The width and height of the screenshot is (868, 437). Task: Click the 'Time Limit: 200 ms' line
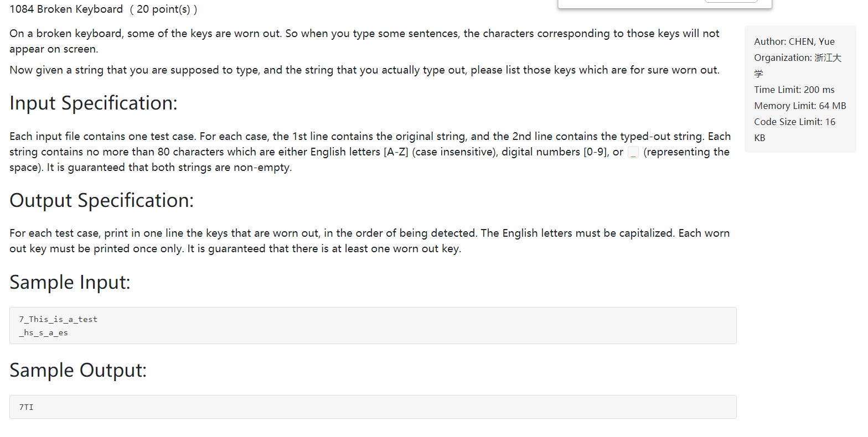point(794,90)
